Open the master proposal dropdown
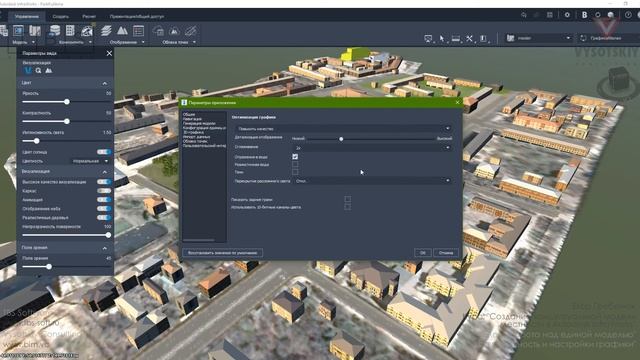 click(x=539, y=38)
